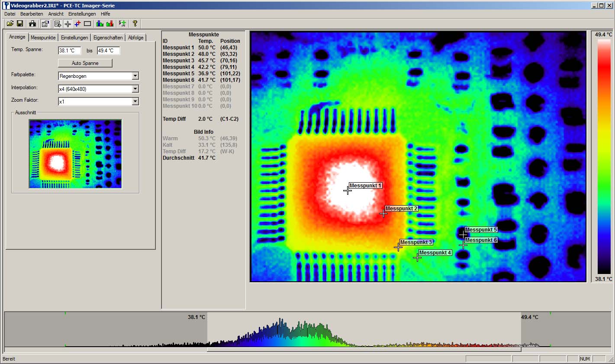Open the Einstellungen menu in menu bar
This screenshot has height=364, width=615.
click(82, 14)
